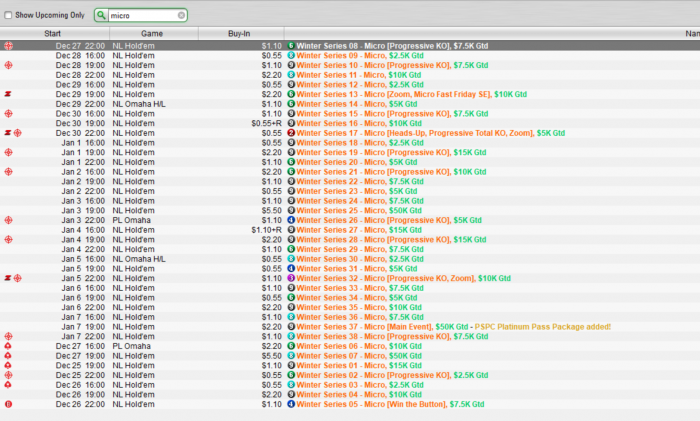Image resolution: width=700 pixels, height=421 pixels.
Task: Select 'Winter Series 34 - Micro, $5K Gtd' tournament
Action: 357,298
